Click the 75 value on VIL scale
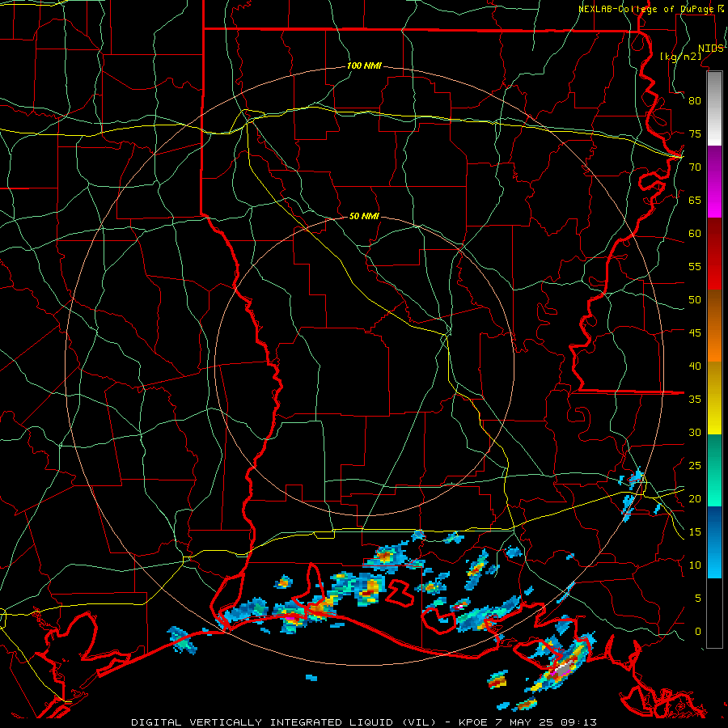Screen dimensions: 728x728 [x=695, y=133]
